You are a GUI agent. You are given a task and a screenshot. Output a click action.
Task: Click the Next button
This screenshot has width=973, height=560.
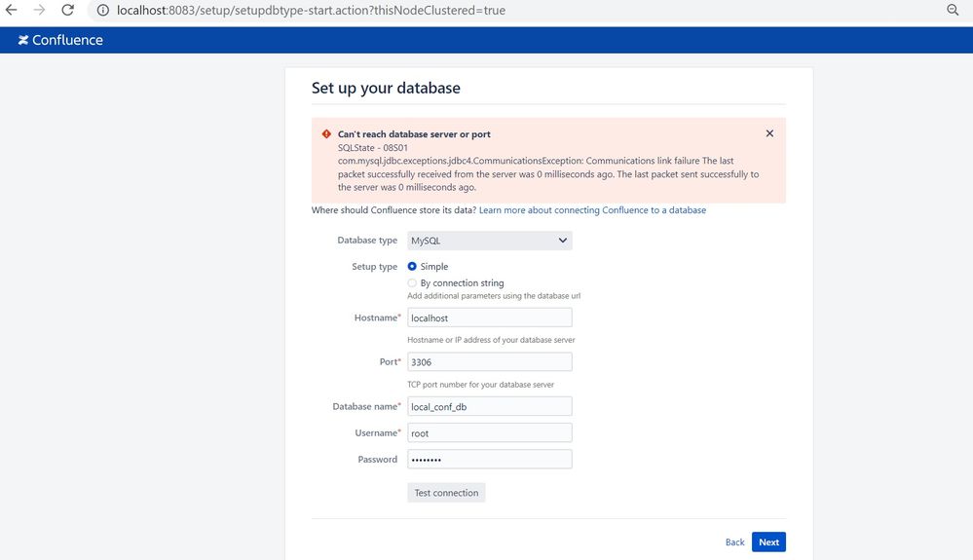click(x=768, y=542)
